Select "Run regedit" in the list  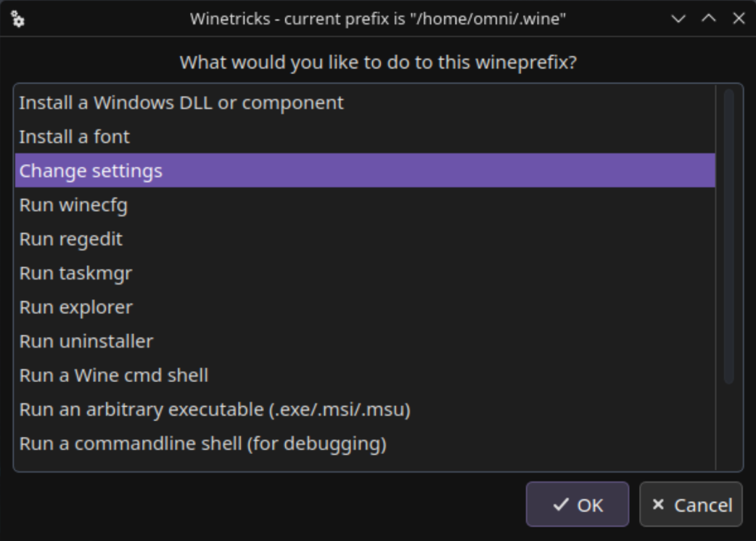pos(71,240)
